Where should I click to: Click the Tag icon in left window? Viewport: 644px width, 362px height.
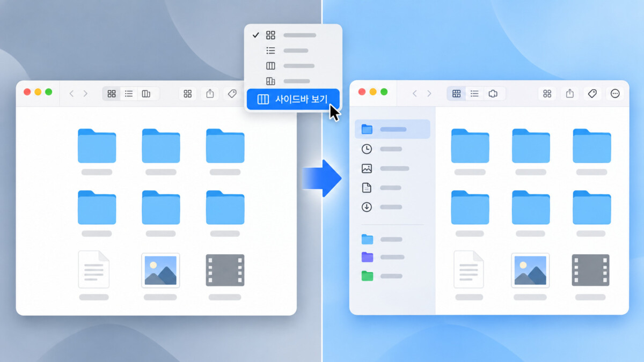coord(232,94)
